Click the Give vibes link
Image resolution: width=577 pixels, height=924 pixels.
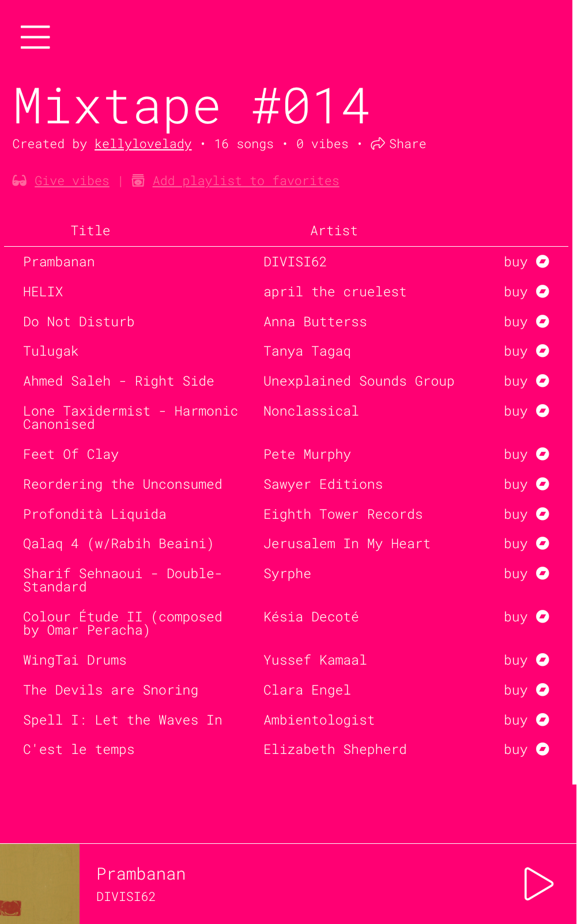(72, 181)
